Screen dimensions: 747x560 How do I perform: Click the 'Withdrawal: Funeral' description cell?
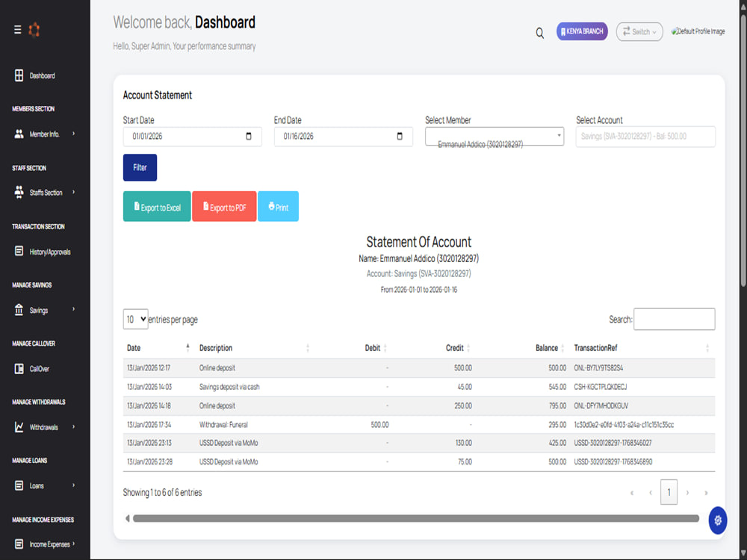(x=223, y=425)
